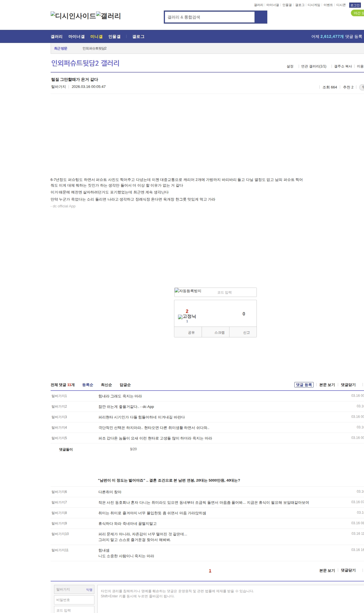Select 갤로그 in the blue navigation bar
Screen dimensions: 364x613
pyautogui.click(x=138, y=36)
